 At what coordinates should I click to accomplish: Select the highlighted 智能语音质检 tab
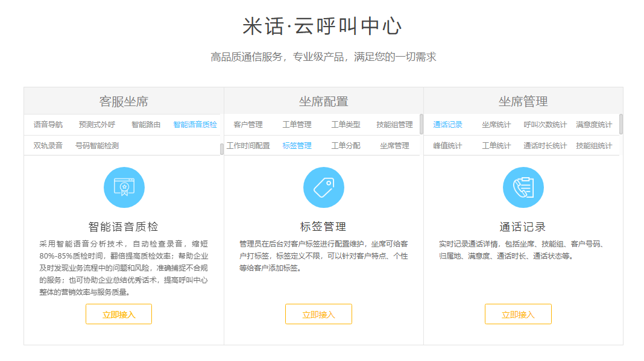pos(195,124)
